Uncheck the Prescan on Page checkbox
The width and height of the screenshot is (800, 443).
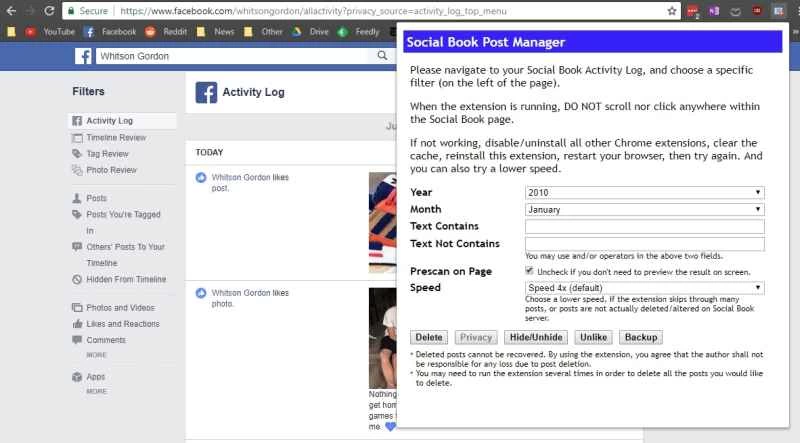529,270
